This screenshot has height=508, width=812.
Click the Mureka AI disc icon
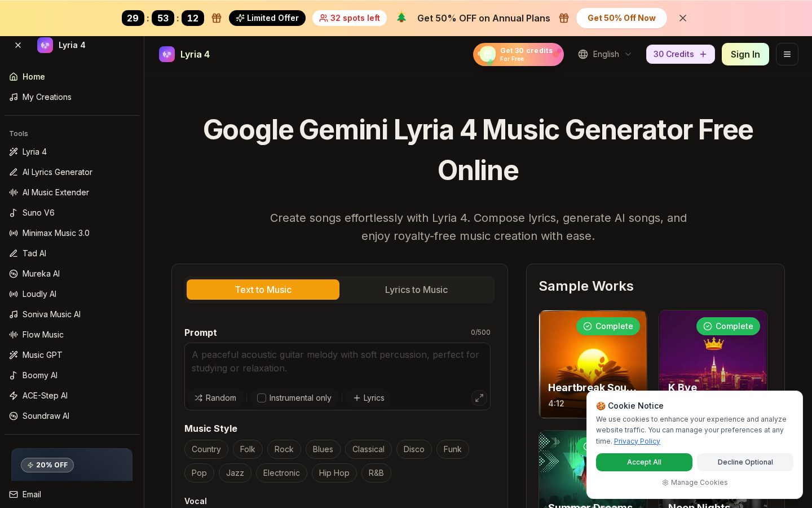pos(14,274)
